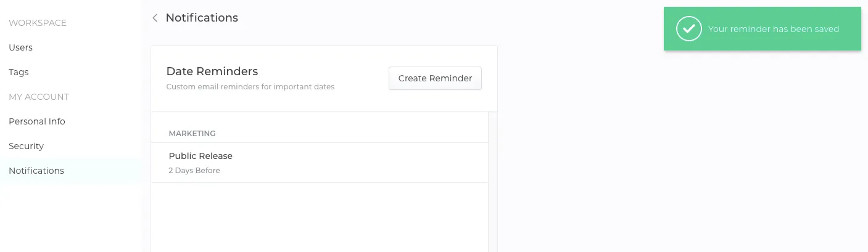Go back using the chevron beside Notifications
868x252 pixels.
tap(155, 18)
